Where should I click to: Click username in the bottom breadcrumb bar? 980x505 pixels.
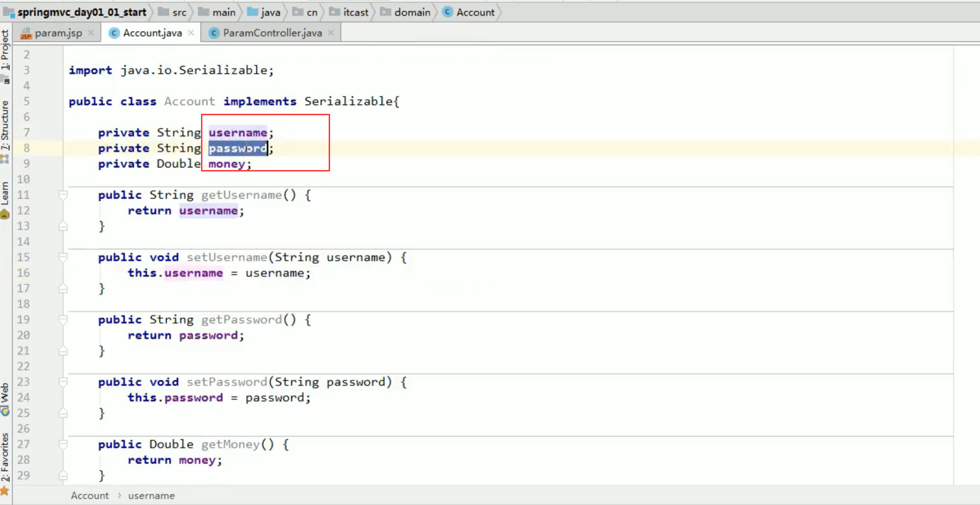pos(151,496)
